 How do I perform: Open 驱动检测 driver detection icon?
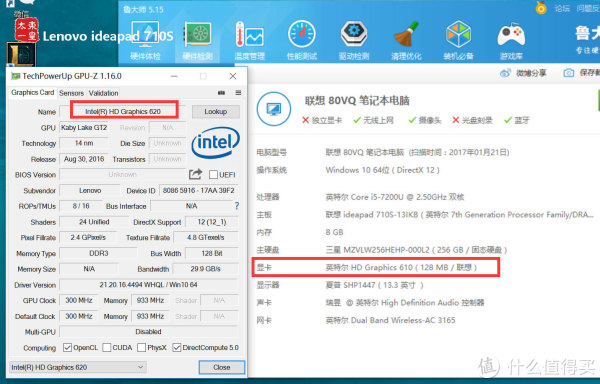point(354,40)
